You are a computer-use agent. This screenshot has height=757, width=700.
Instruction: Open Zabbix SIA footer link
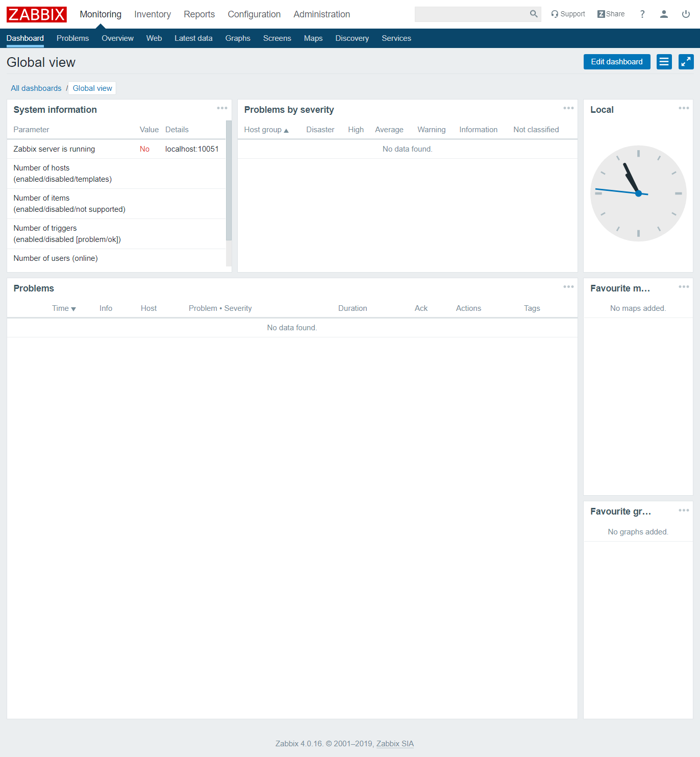(395, 744)
